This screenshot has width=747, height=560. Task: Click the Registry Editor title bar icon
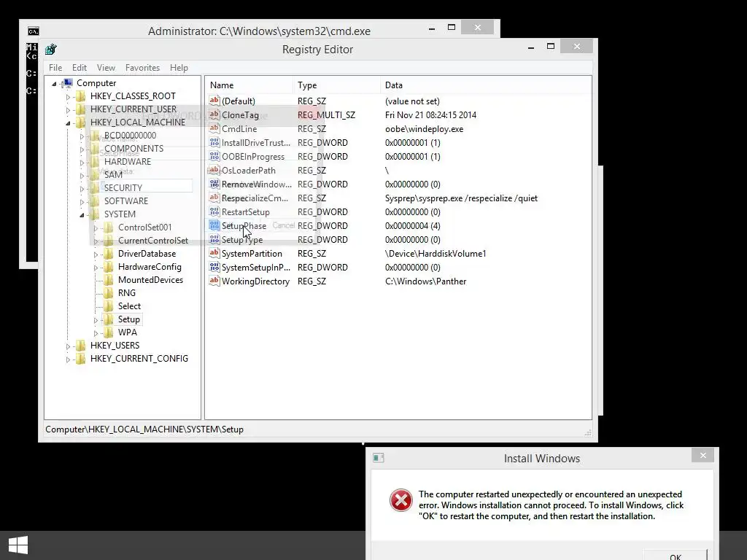(x=50, y=49)
